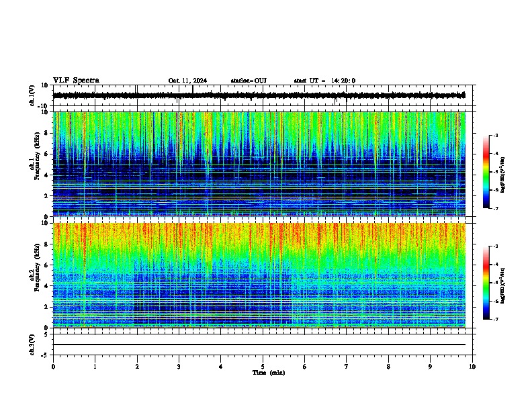
Task: Click time axis tick label "2"
Action: pyautogui.click(x=137, y=367)
